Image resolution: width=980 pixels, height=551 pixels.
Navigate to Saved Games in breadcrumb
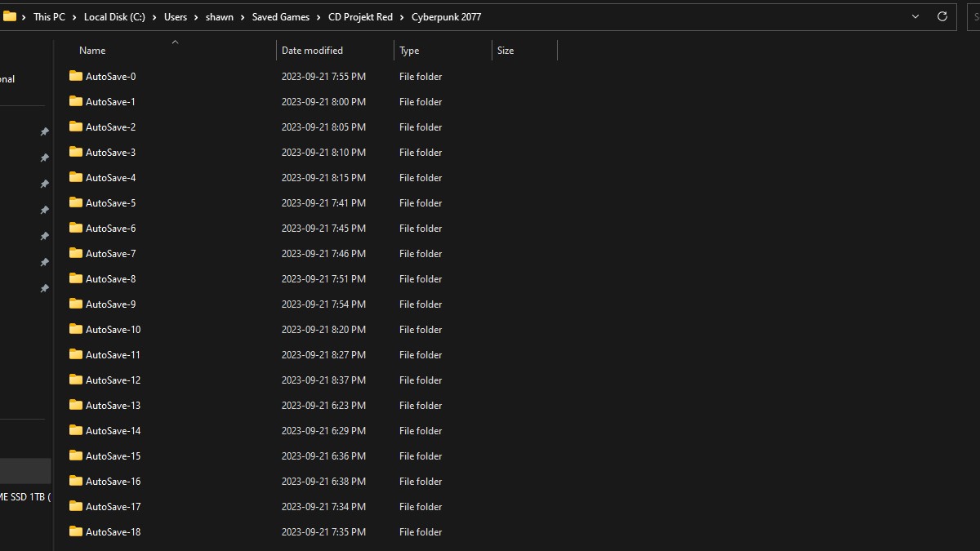click(280, 17)
